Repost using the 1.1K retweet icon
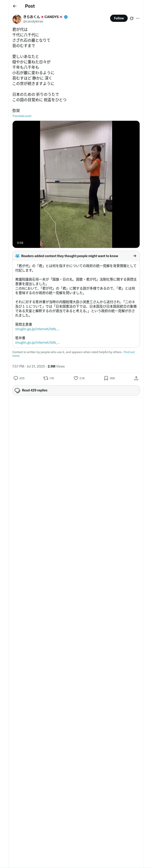 pos(46,378)
